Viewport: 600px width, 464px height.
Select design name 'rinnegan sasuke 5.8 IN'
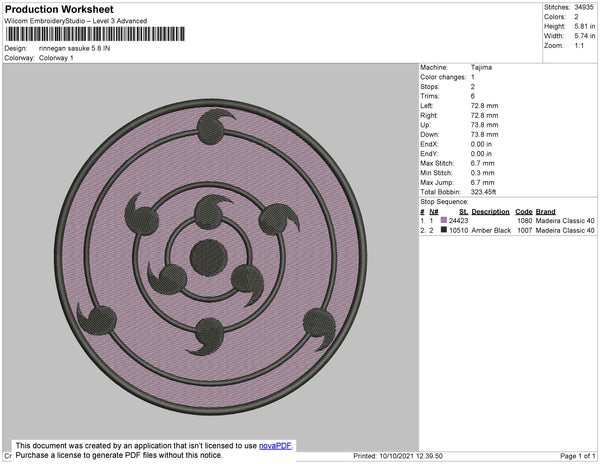74,49
